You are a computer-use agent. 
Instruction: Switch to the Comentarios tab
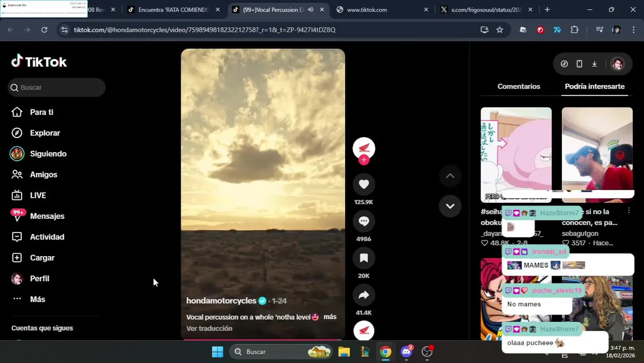519,86
